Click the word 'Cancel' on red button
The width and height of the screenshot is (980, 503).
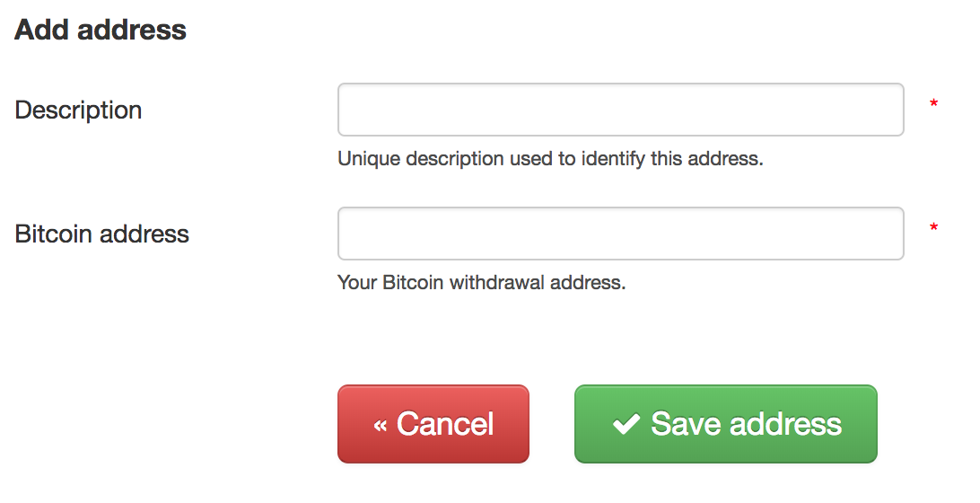[445, 424]
